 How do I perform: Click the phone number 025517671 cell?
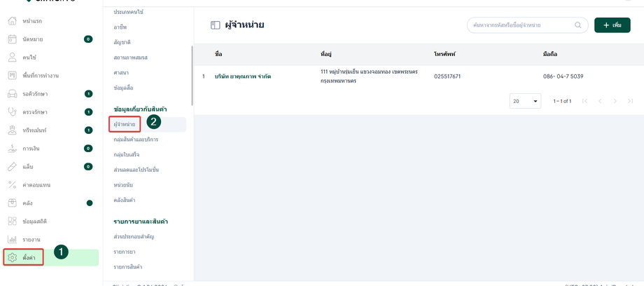point(447,76)
